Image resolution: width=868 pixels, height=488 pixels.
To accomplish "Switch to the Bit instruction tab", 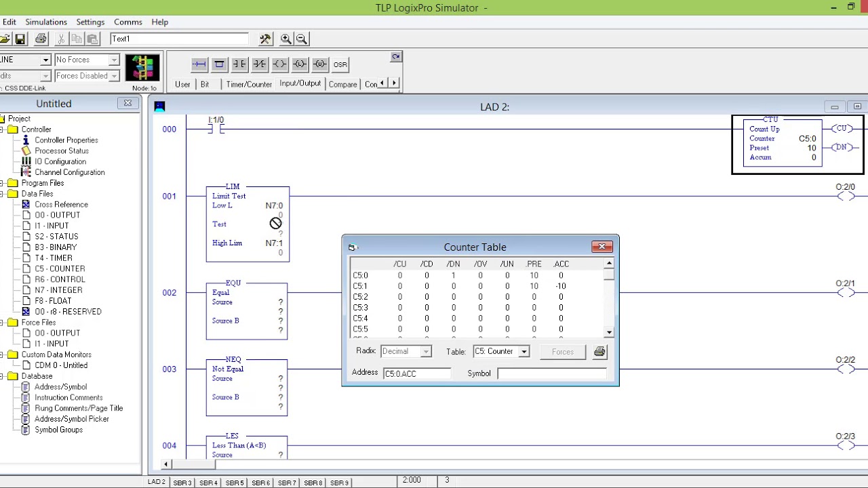I will coord(205,84).
